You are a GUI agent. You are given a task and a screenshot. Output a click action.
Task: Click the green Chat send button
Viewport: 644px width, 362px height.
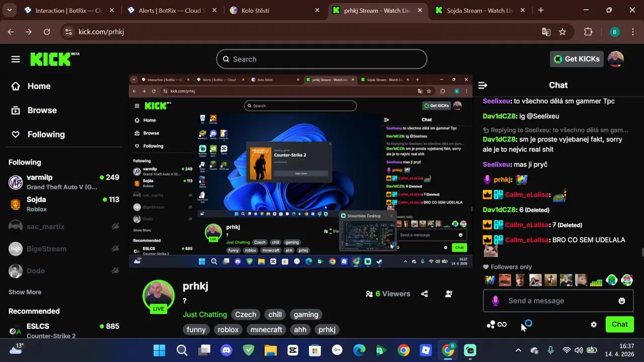(x=619, y=324)
